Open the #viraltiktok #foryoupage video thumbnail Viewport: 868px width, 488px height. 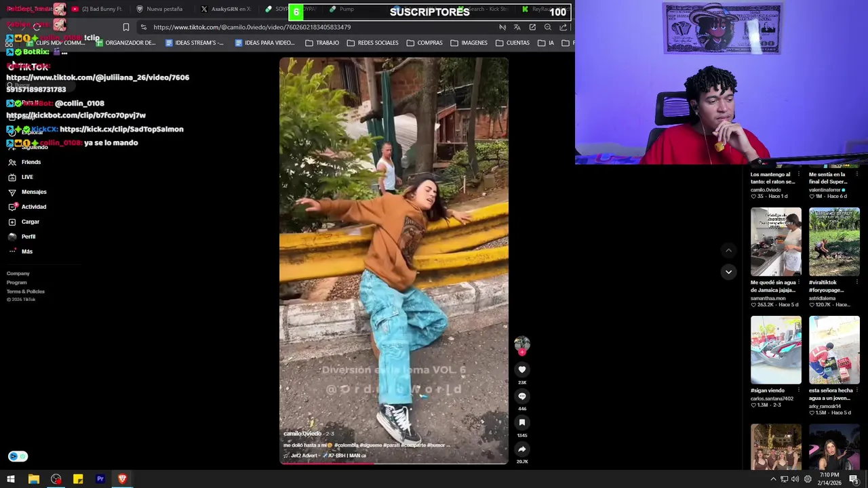pos(834,241)
